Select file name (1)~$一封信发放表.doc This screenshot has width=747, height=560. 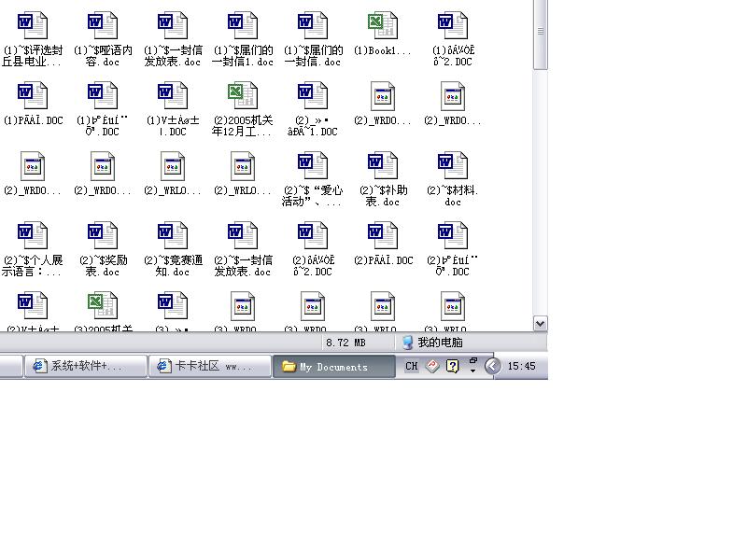coord(173,56)
